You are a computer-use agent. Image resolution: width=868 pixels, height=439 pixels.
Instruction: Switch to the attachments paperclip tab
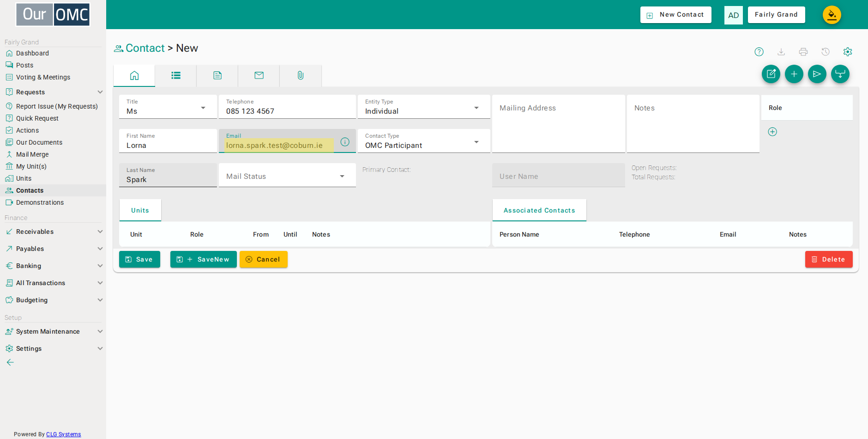point(301,75)
